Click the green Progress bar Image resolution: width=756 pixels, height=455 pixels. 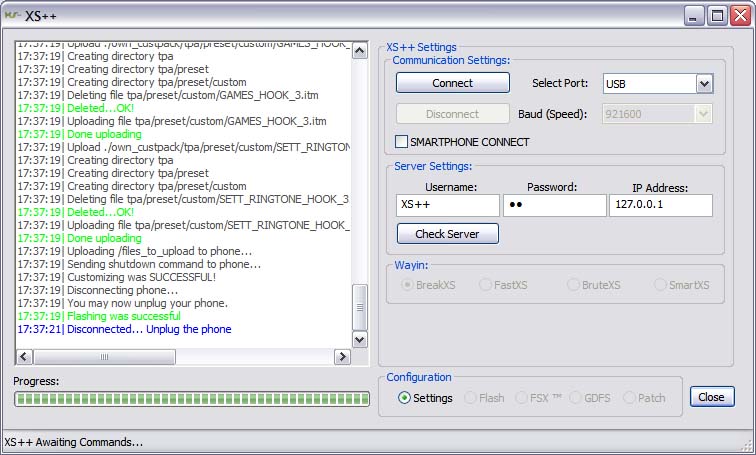point(192,399)
